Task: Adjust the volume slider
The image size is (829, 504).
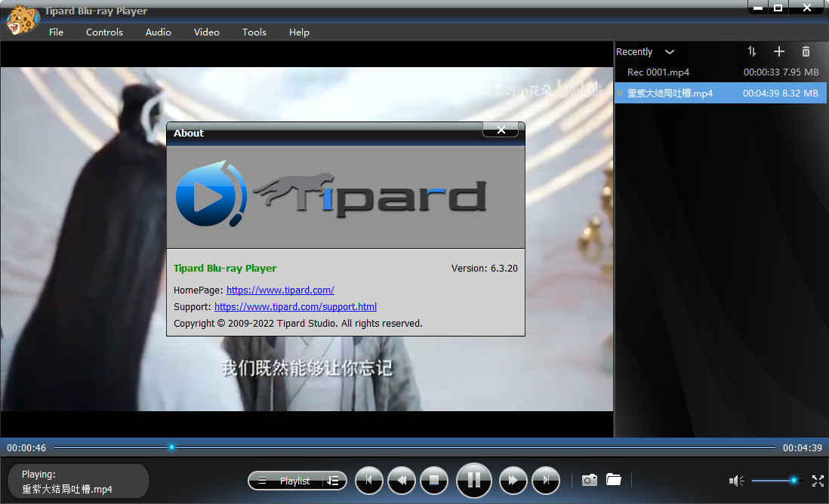Action: tap(777, 481)
